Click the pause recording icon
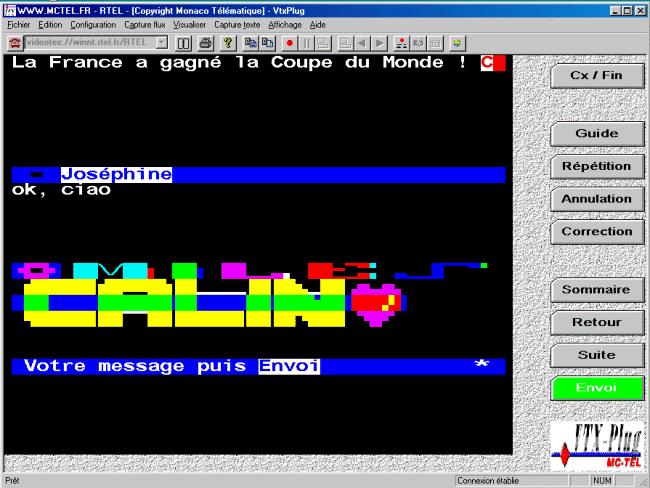Screen dimensions: 650x488 [x=306, y=43]
